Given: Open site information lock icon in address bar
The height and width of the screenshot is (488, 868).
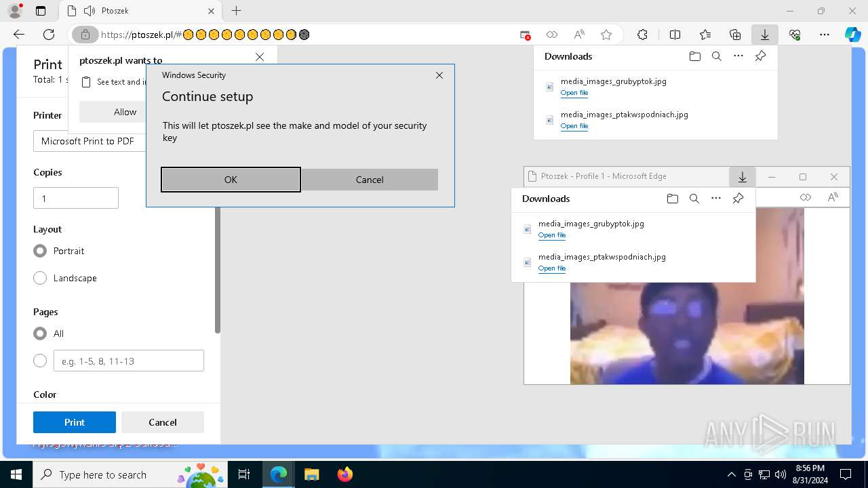Looking at the screenshot, I should pyautogui.click(x=85, y=35).
